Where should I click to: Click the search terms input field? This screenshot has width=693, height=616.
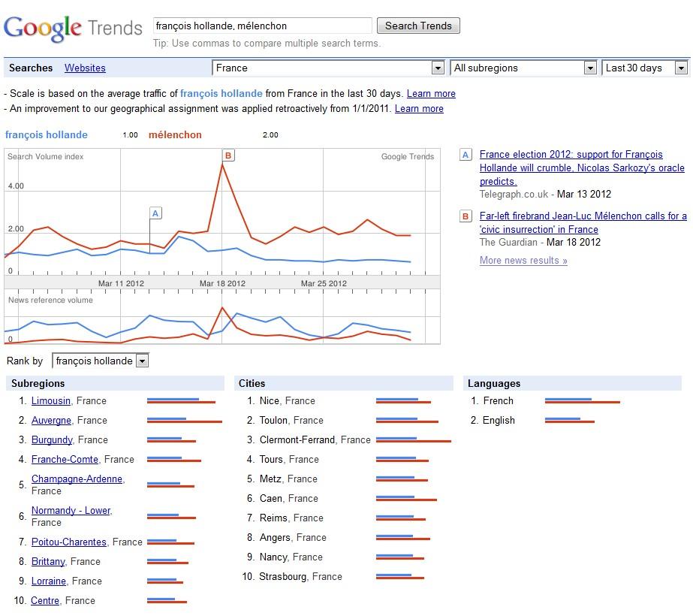click(x=262, y=26)
